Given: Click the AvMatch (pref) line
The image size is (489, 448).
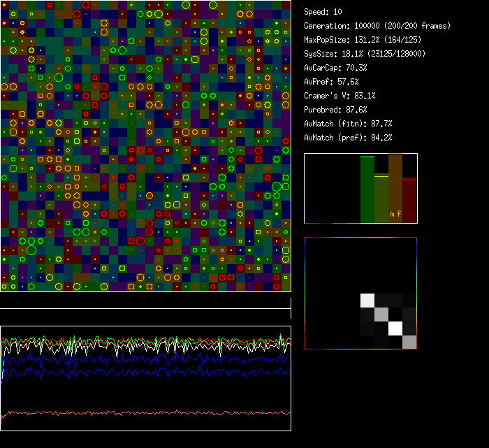Looking at the screenshot, I should (x=348, y=138).
